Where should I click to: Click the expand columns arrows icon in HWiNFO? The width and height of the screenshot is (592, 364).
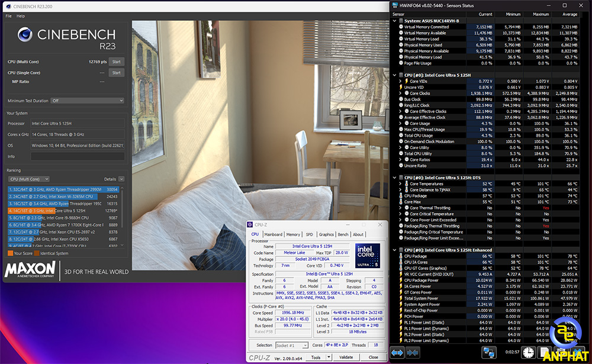click(x=397, y=353)
